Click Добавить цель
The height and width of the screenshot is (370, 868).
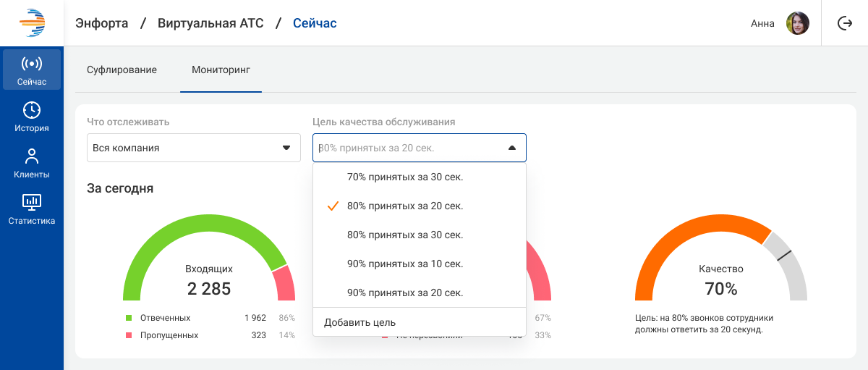point(360,322)
